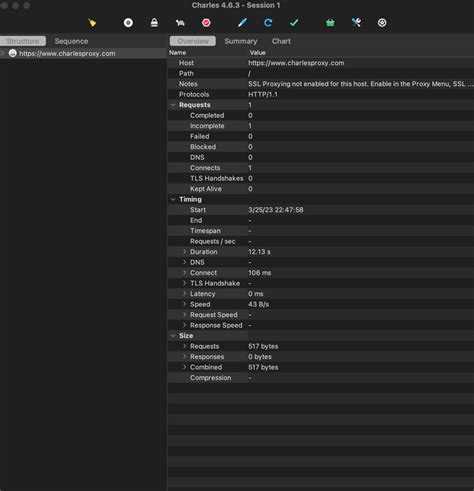Screen dimensions: 474x491
Task: Toggle throttling turtle icon
Action: click(x=180, y=23)
